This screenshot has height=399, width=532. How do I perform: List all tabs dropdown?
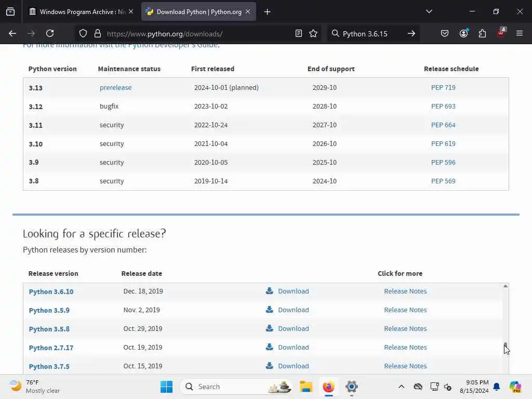(x=429, y=11)
